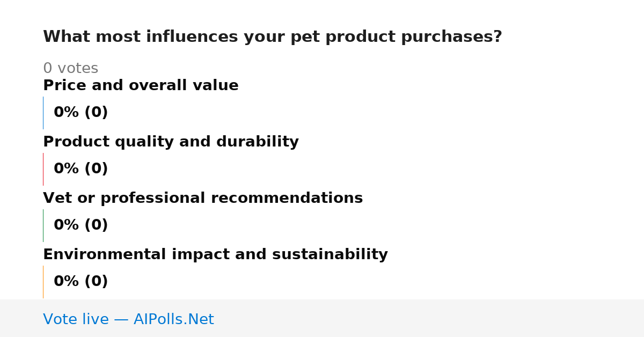The height and width of the screenshot is (337, 644).
Task: Click the gray footer banner area
Action: tap(322, 318)
